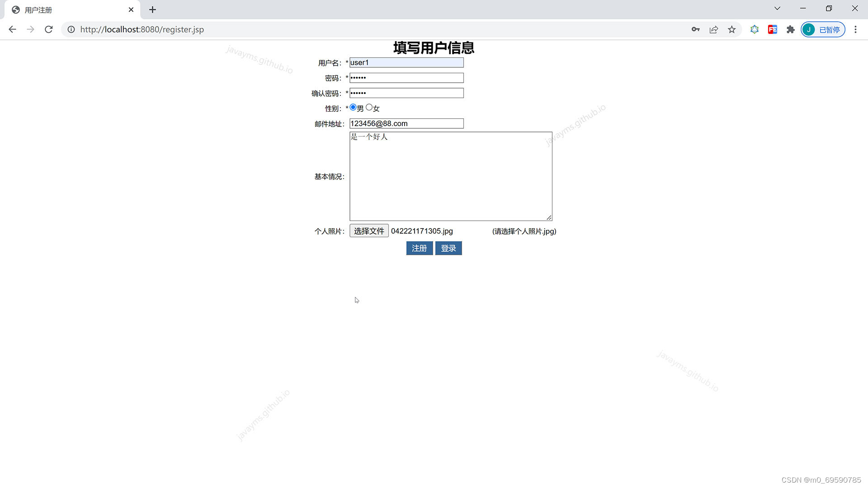Select the 女 gender radio button
Screen dimensions: 868x488
369,107
